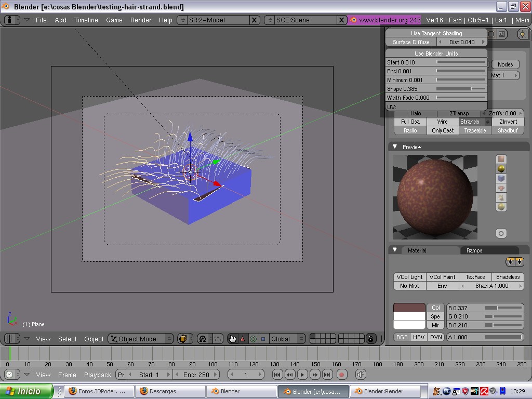Image resolution: width=532 pixels, height=399 pixels.
Task: Collapse the Preview panel
Action: 395,147
